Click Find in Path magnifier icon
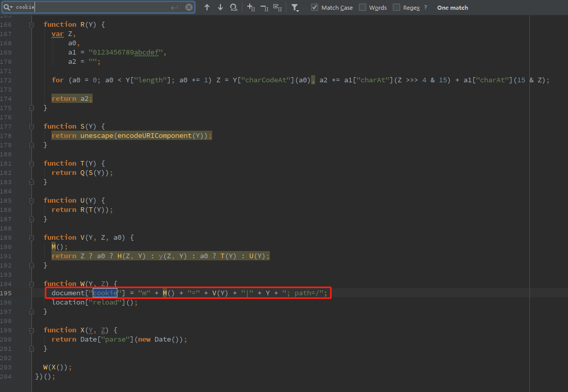Image resolution: width=568 pixels, height=392 pixels. click(x=234, y=8)
